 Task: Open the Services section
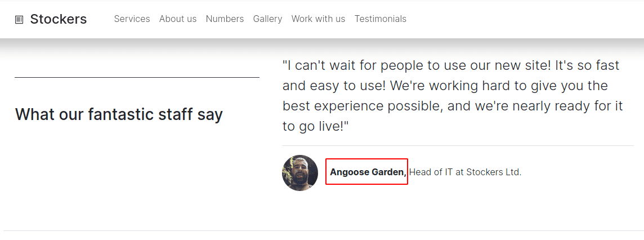click(132, 19)
